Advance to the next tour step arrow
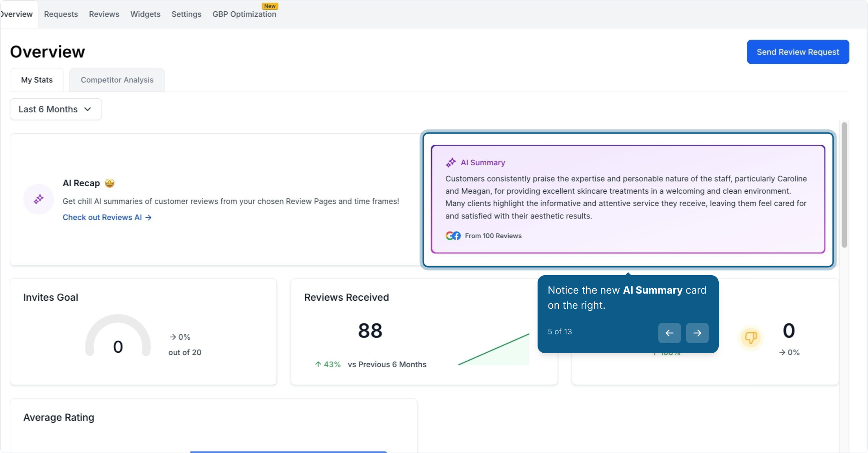 click(697, 333)
